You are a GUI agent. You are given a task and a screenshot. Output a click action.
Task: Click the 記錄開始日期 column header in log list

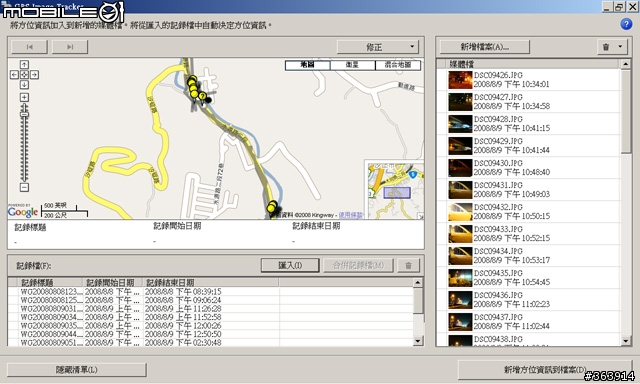[113, 282]
